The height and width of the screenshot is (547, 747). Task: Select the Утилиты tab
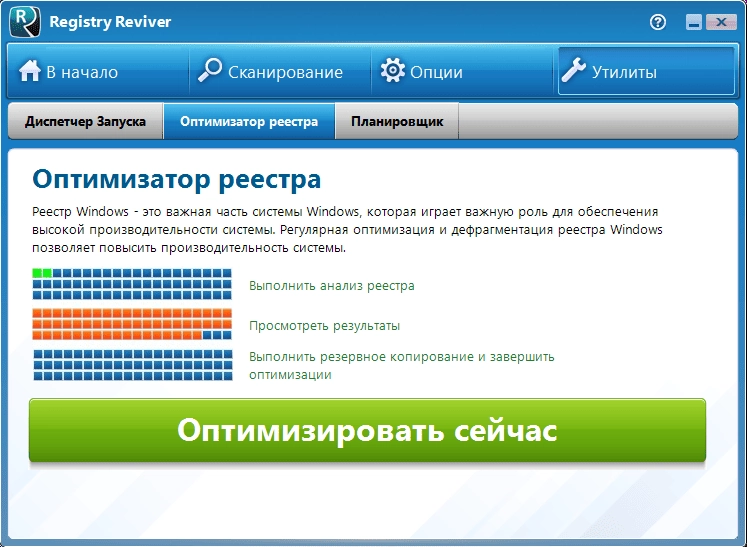pyautogui.click(x=646, y=71)
